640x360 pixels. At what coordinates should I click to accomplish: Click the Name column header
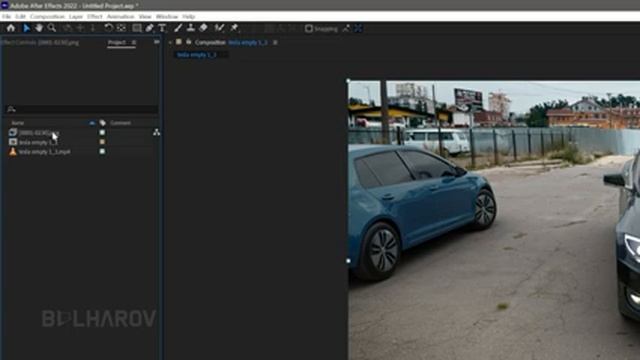click(x=18, y=123)
